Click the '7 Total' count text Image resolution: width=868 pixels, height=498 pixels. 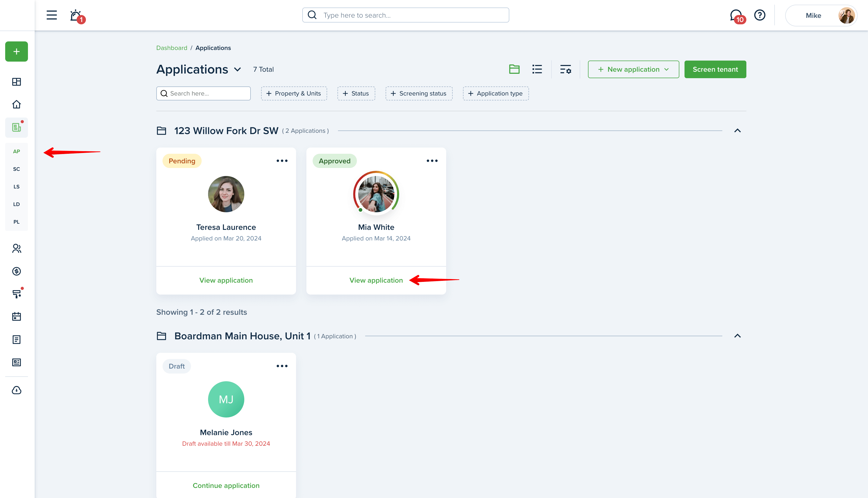coord(263,69)
